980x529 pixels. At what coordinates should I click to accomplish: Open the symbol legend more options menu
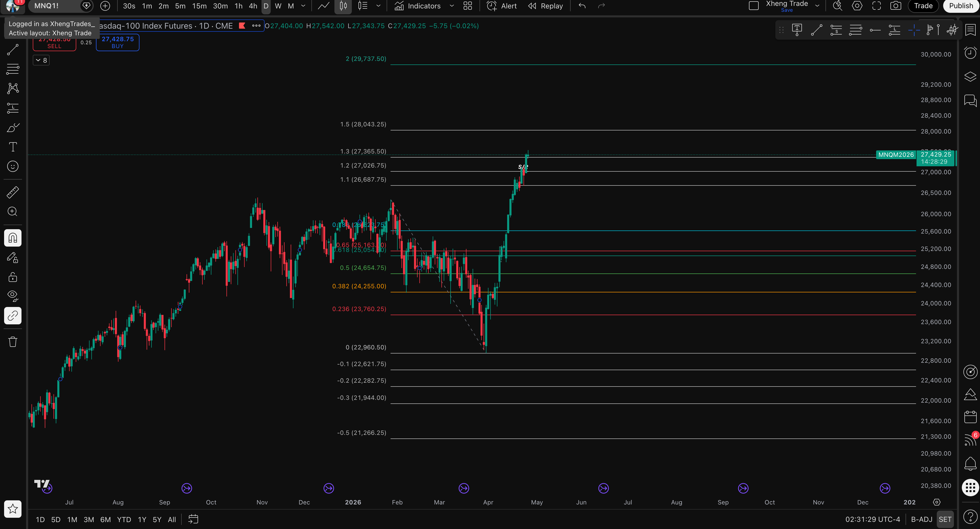pos(256,26)
